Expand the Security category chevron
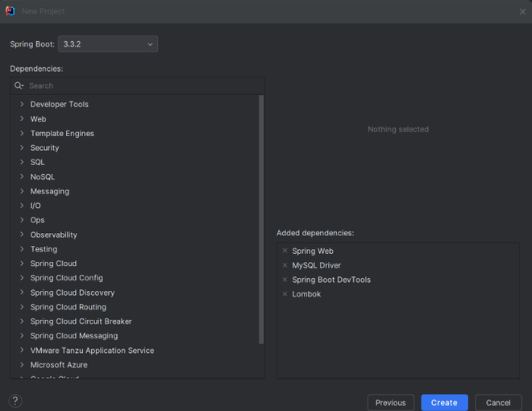This screenshot has height=411, width=532. [x=22, y=147]
